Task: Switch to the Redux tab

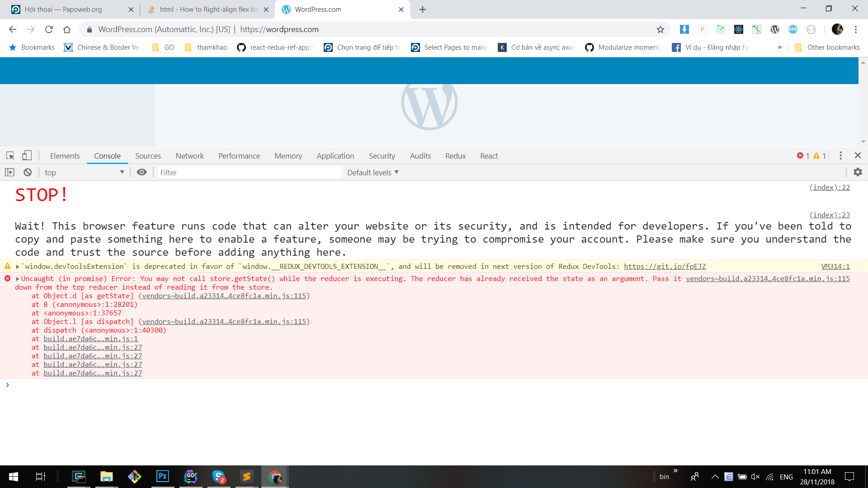Action: coord(455,156)
